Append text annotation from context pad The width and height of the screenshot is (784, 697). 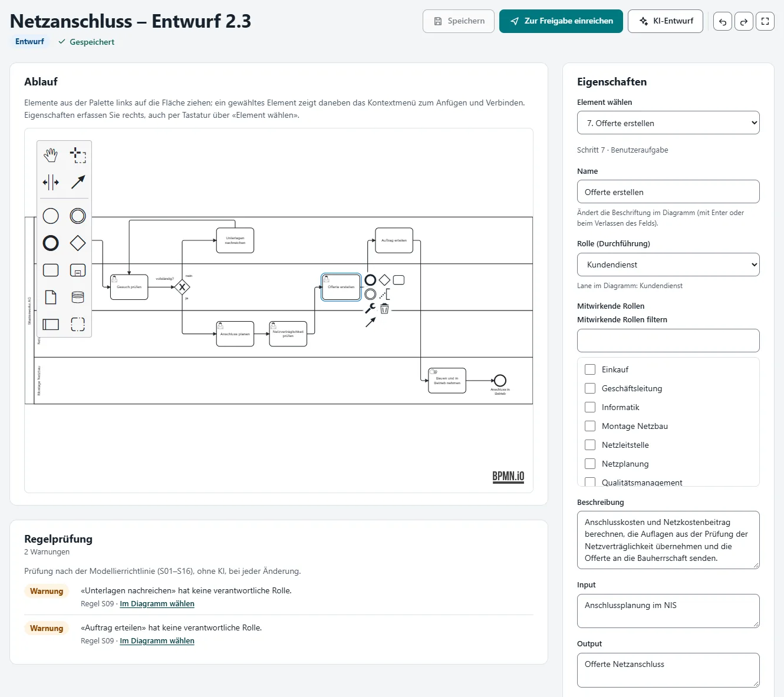[384, 294]
